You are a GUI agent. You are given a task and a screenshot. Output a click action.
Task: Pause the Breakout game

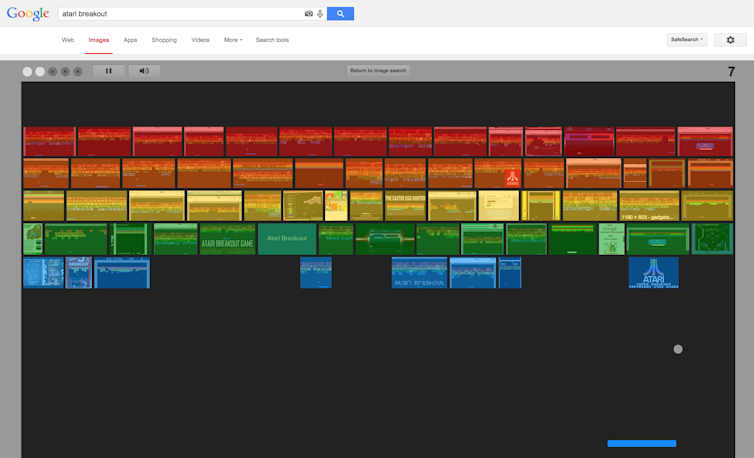pyautogui.click(x=109, y=71)
